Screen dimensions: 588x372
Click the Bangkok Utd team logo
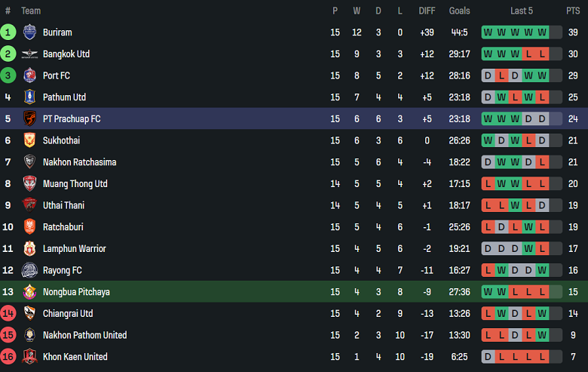(x=29, y=54)
